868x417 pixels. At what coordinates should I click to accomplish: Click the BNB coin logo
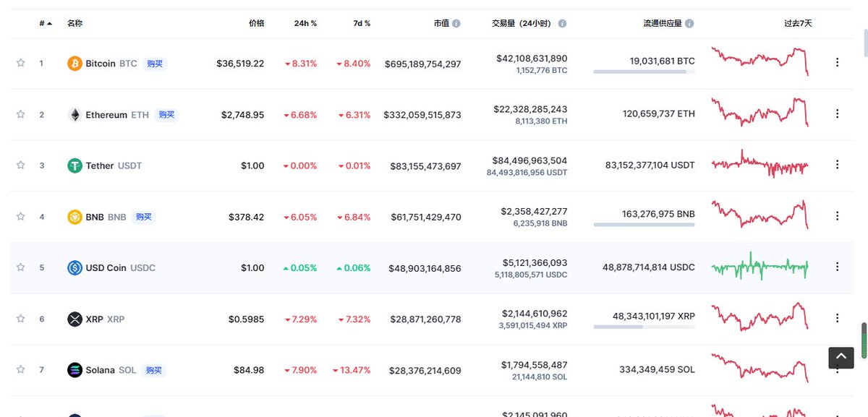[75, 217]
